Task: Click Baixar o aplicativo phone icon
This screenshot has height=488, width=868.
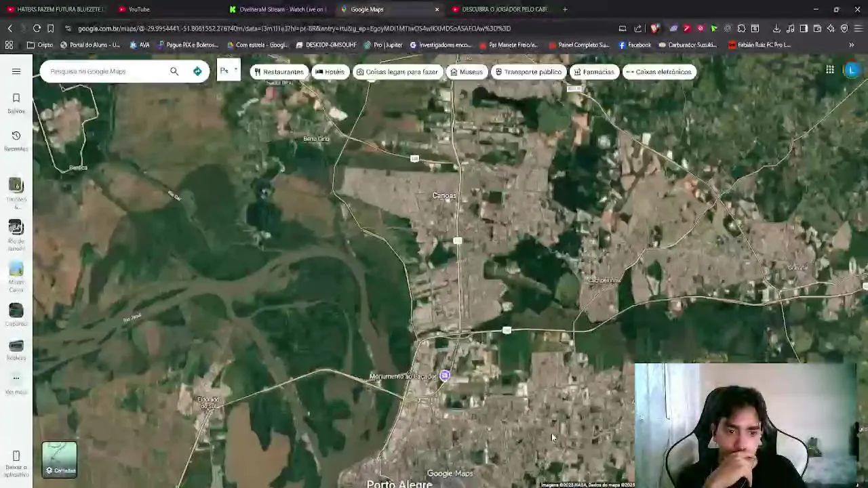Action: tap(16, 455)
